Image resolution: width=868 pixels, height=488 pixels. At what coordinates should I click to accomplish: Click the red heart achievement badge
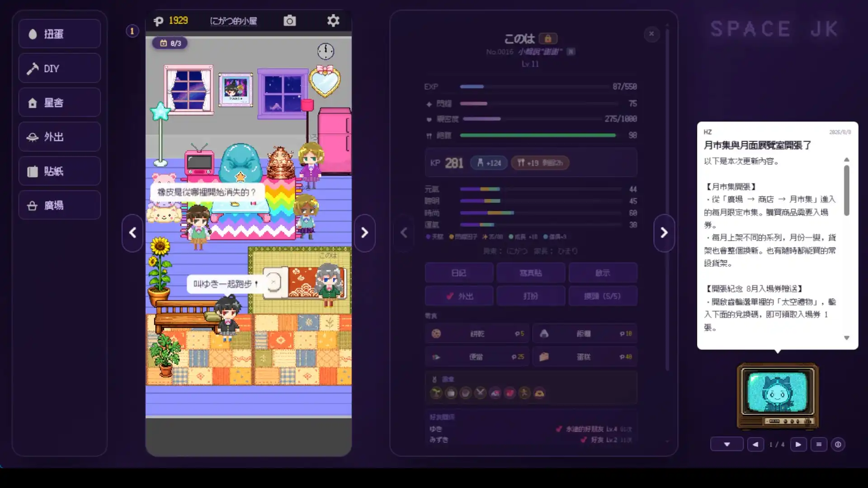point(510,393)
